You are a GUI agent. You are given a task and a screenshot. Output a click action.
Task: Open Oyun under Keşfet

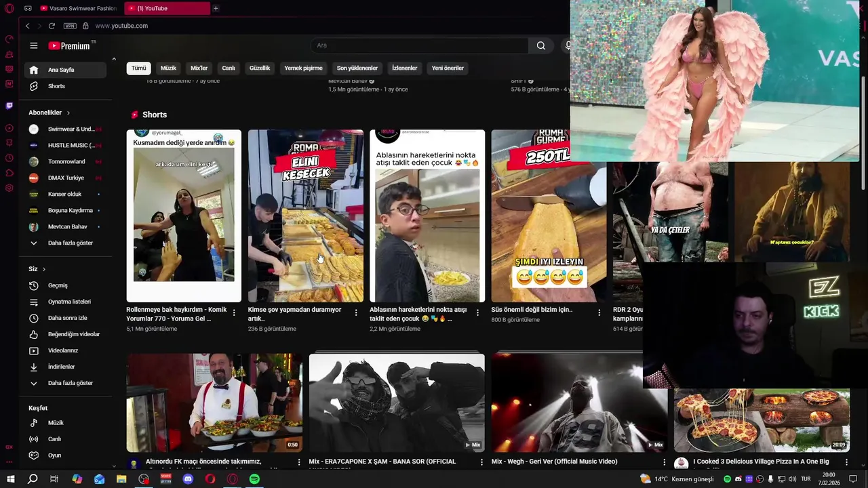tap(65, 455)
